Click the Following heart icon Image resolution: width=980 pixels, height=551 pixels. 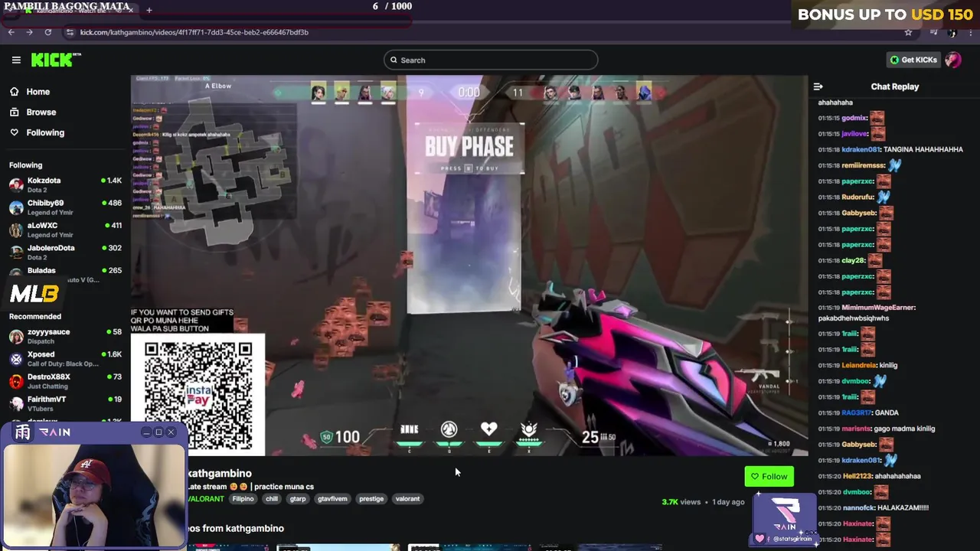point(14,132)
